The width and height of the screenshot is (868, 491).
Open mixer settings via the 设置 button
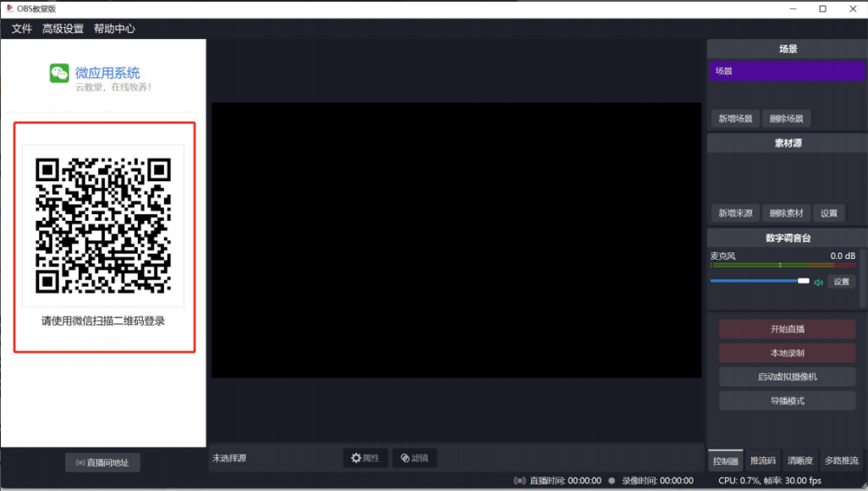840,282
